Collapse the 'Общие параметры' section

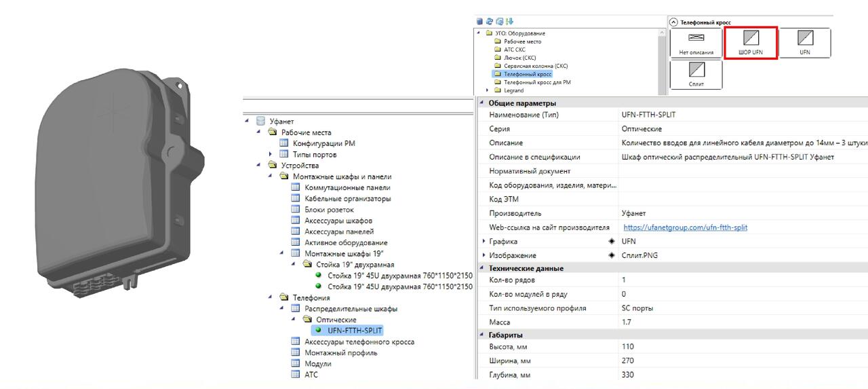tap(482, 103)
